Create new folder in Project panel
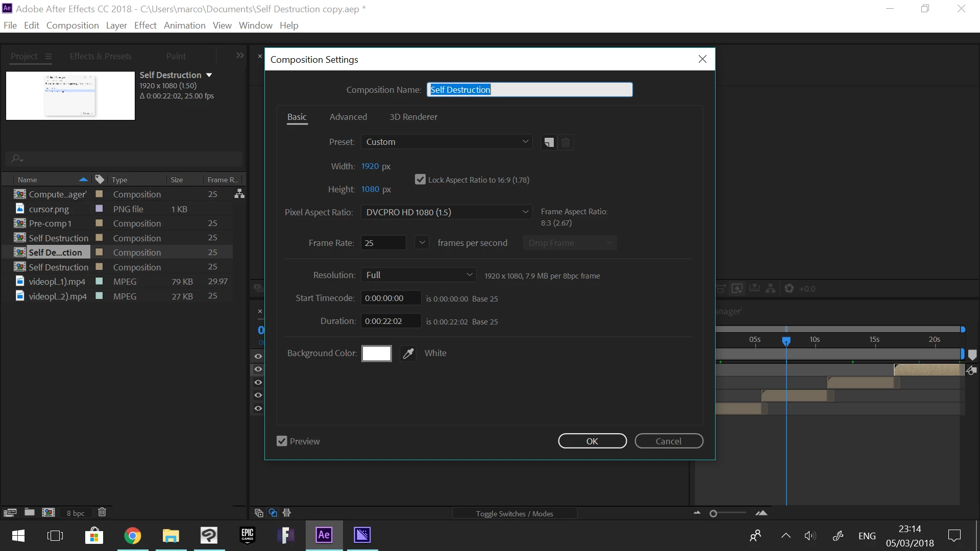This screenshot has width=980, height=551. (30, 512)
